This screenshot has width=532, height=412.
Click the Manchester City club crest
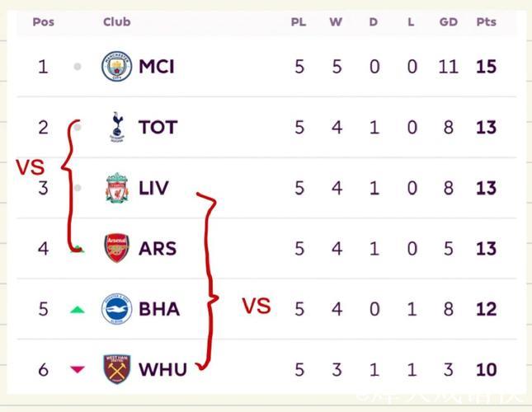click(116, 66)
